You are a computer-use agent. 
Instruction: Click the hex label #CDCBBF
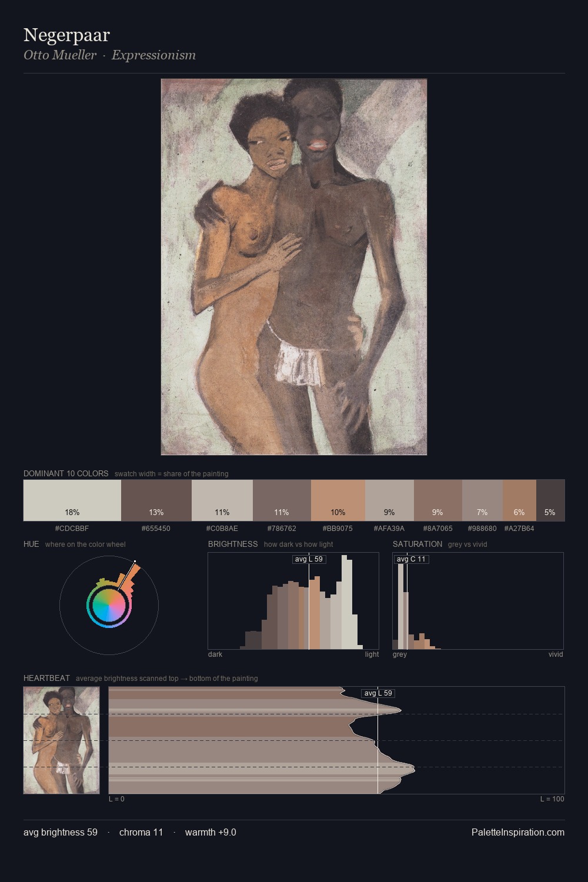(x=72, y=528)
